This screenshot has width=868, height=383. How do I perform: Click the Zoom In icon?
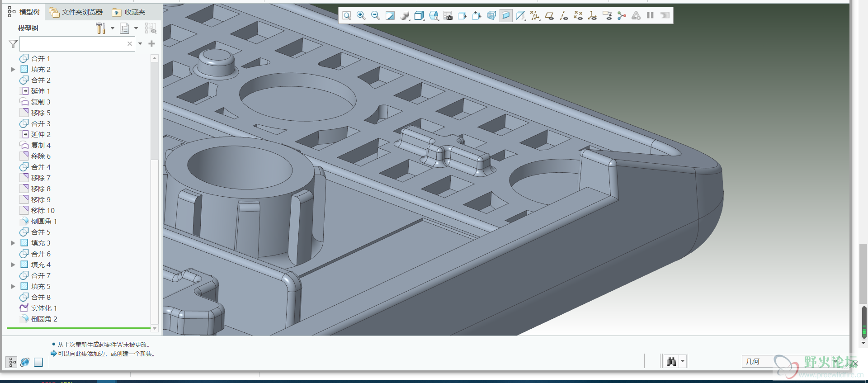pyautogui.click(x=361, y=16)
